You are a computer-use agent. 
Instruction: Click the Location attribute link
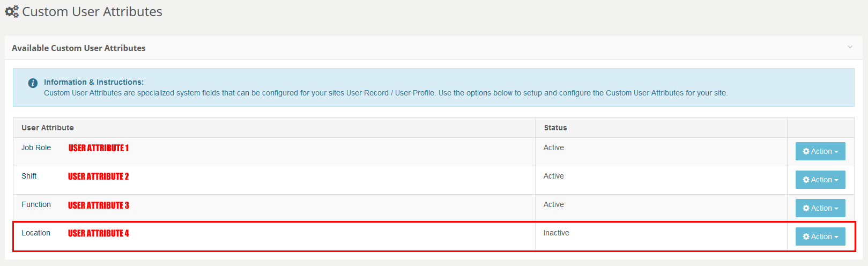point(36,233)
